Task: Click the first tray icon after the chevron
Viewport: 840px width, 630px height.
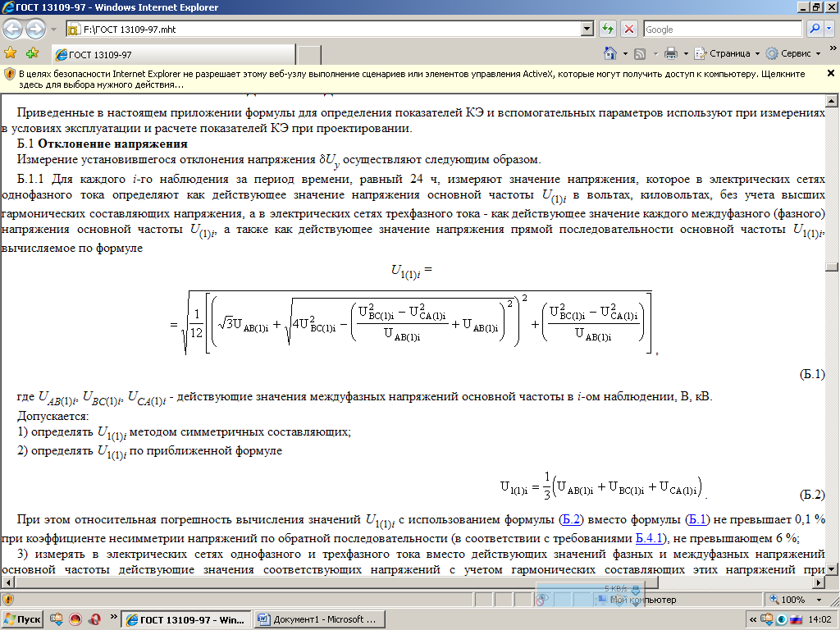Action: 767,619
